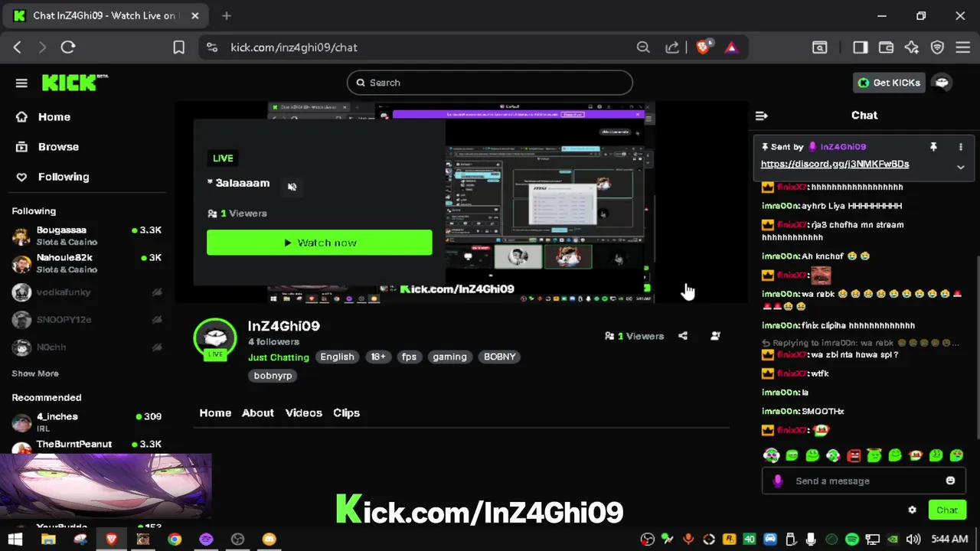The height and width of the screenshot is (551, 980).
Task: Open Bougassaa channel in Following list
Action: point(87,236)
